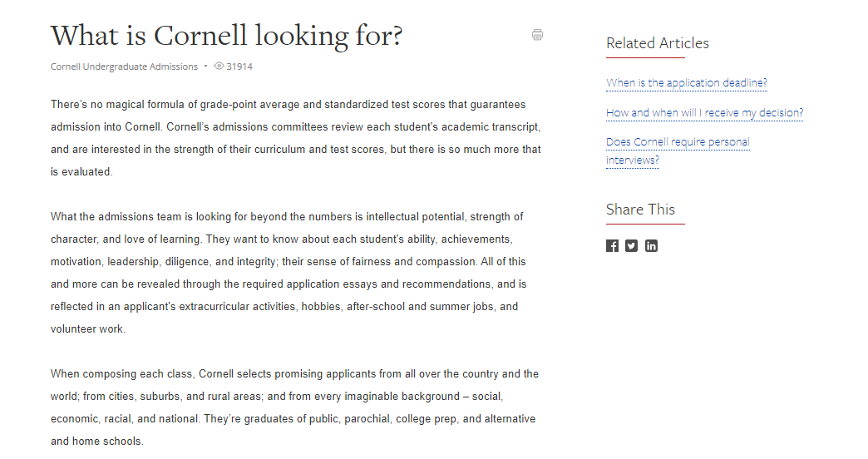Click the Related Articles heading
868x459 pixels.
[x=657, y=43]
